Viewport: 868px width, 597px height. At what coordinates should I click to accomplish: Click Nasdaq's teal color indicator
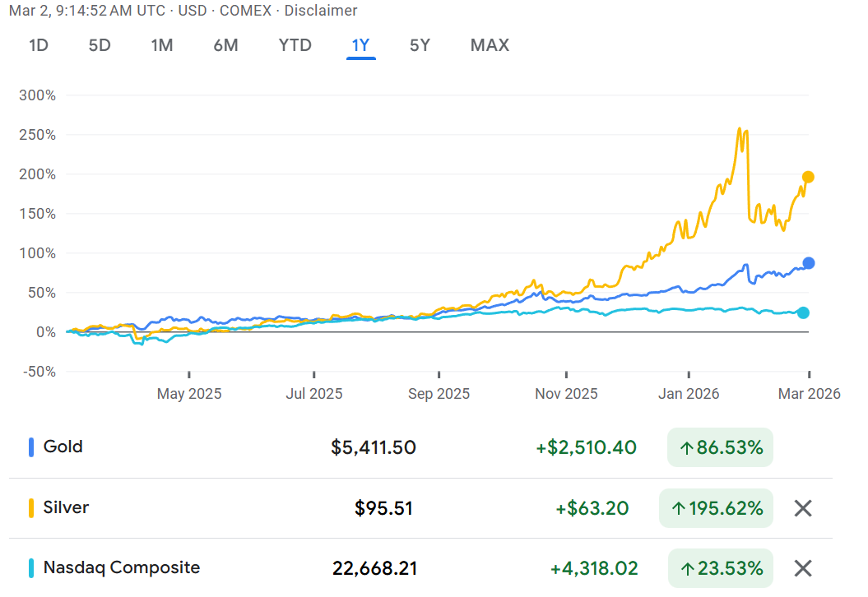(x=31, y=567)
